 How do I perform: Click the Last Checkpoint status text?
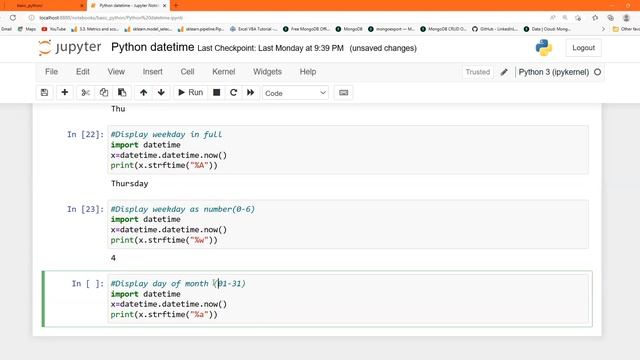point(270,48)
